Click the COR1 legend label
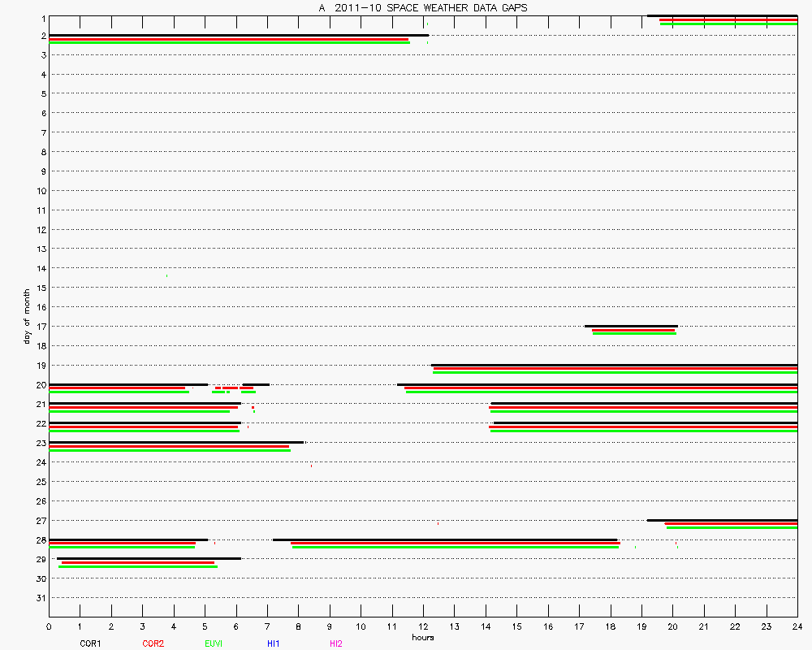812x650 pixels. point(90,643)
